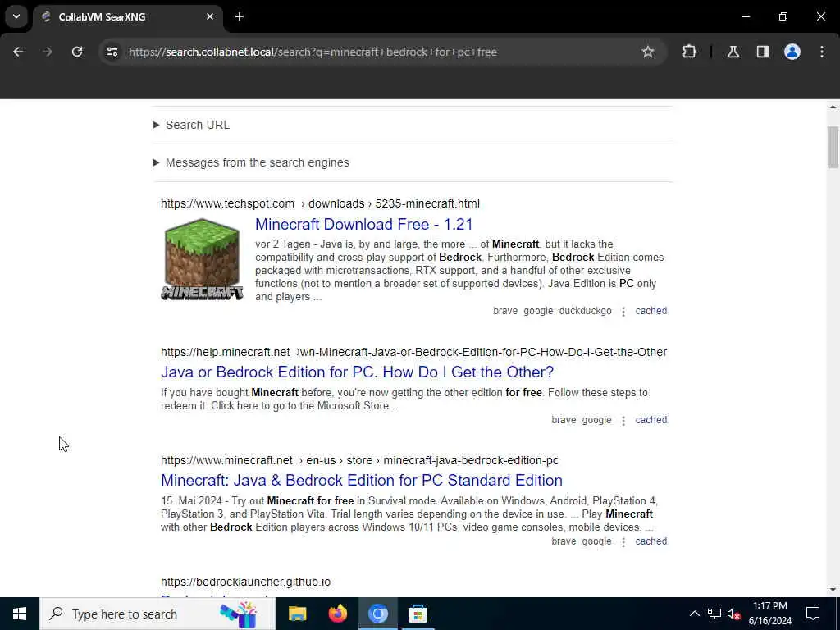Open File Explorer from the taskbar
Image resolution: width=840 pixels, height=630 pixels.
[297, 614]
